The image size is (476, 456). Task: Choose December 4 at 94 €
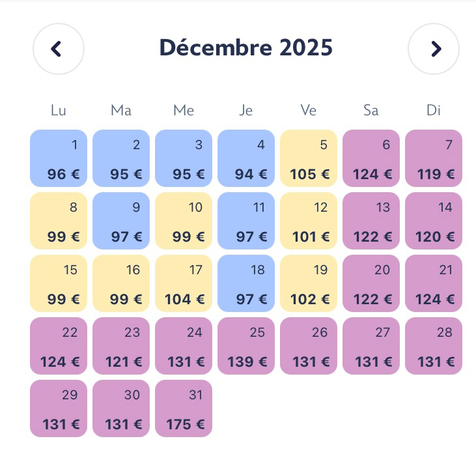pos(246,158)
